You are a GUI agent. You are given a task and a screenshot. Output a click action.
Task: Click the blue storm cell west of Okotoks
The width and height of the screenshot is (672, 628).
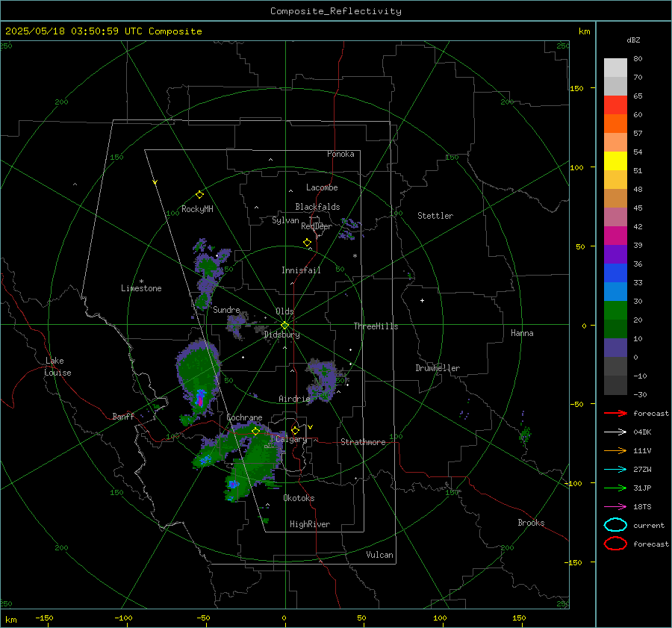233,485
